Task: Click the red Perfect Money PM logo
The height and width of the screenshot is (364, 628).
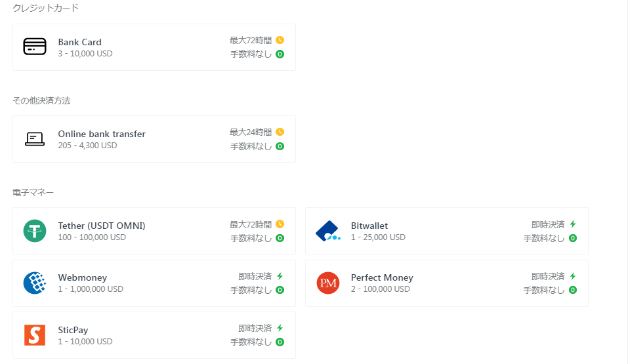Action: point(328,283)
